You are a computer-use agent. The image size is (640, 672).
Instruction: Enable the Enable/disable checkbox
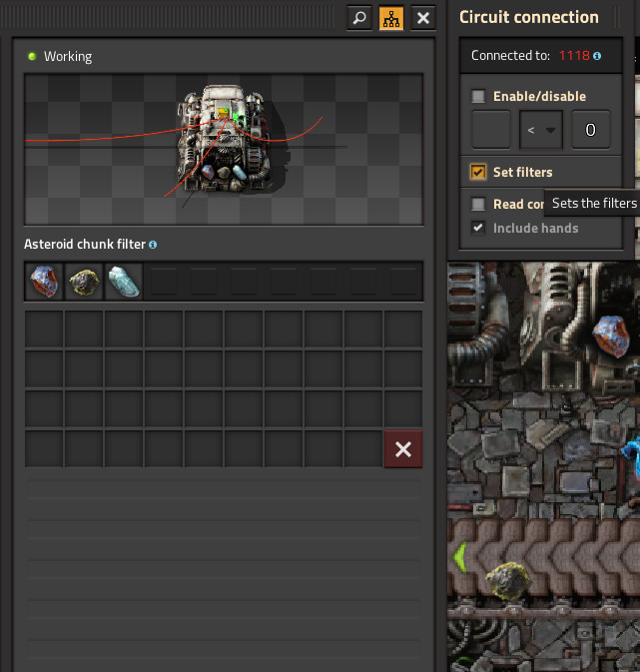pyautogui.click(x=478, y=97)
